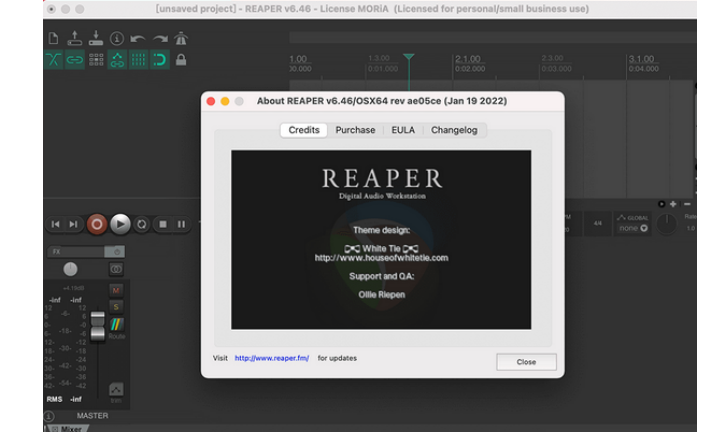Image resolution: width=720 pixels, height=432 pixels.
Task: Click master track pan knob
Action: pos(70,269)
